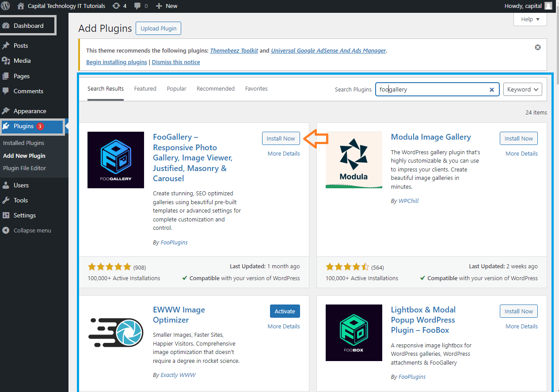Click the WordPress logo icon
This screenshot has height=392, width=559.
tap(6, 6)
